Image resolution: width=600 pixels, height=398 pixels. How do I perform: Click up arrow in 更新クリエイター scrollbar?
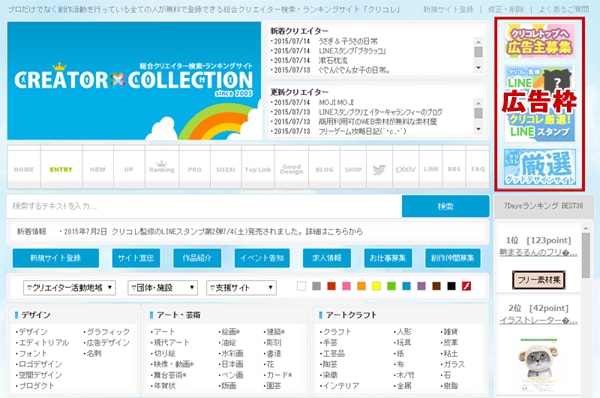click(478, 103)
